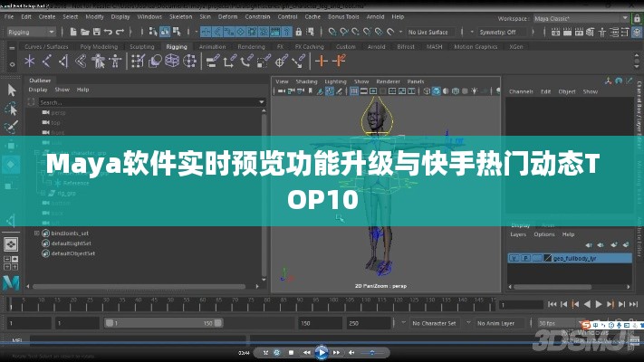Toggle the Channel Box sidebar button
Viewport: 644px width, 362px height.
click(637, 32)
